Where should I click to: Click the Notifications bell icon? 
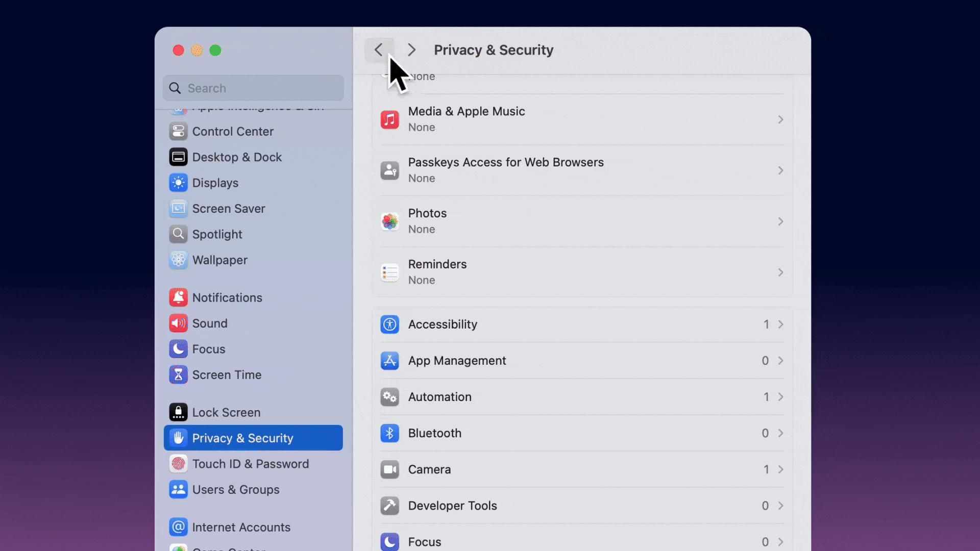pos(178,297)
